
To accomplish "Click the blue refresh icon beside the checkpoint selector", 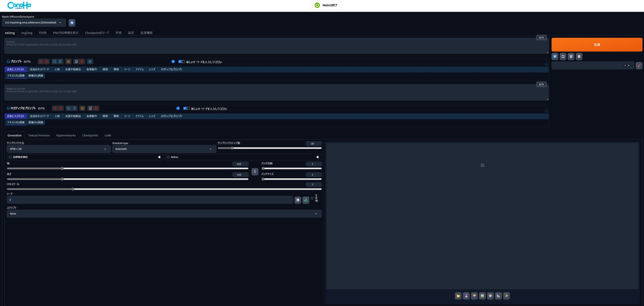I will pos(72,23).
